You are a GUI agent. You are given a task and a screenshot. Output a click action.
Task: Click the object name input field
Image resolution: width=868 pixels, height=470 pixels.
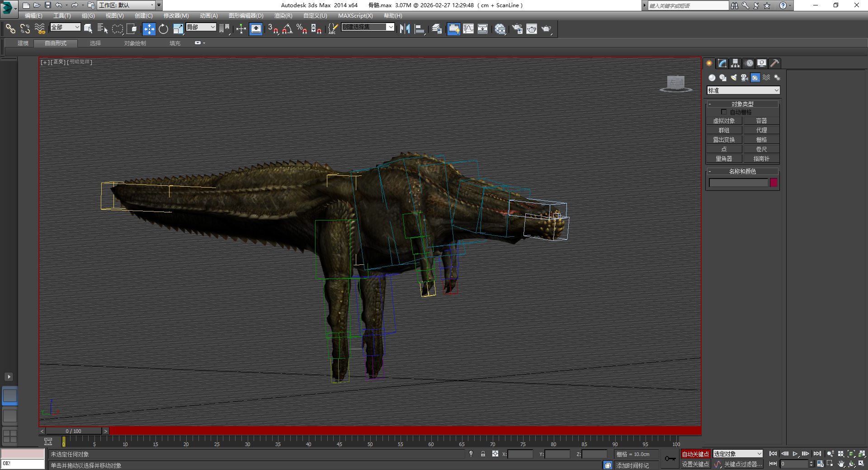[739, 183]
